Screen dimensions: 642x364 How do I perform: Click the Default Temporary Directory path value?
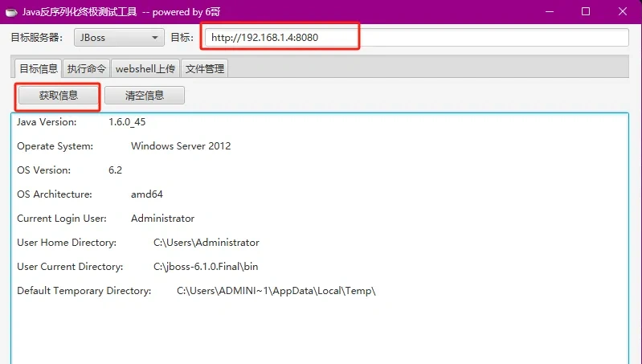(276, 291)
